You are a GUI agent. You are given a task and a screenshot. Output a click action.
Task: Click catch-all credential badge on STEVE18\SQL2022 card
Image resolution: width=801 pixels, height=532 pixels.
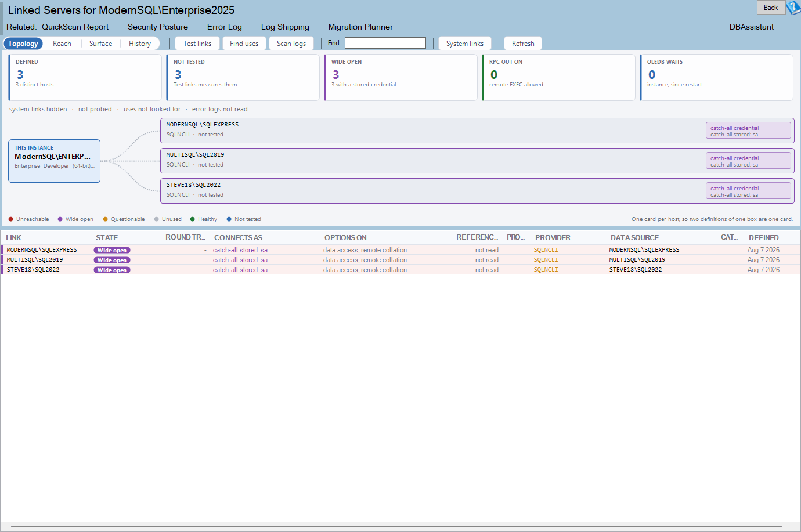tap(748, 191)
